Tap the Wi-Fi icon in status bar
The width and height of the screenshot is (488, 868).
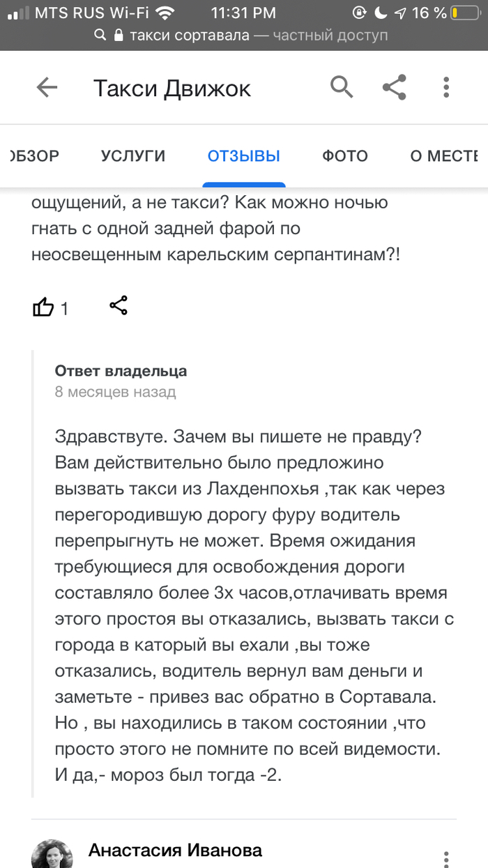point(165,13)
